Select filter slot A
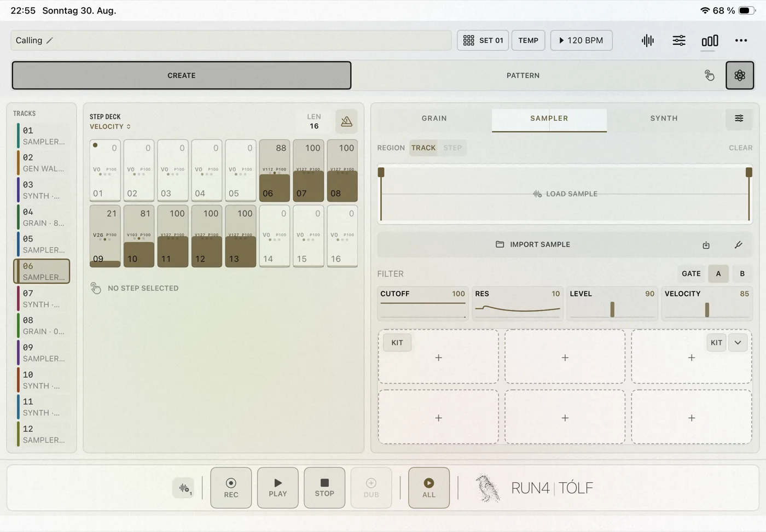 pyautogui.click(x=718, y=273)
